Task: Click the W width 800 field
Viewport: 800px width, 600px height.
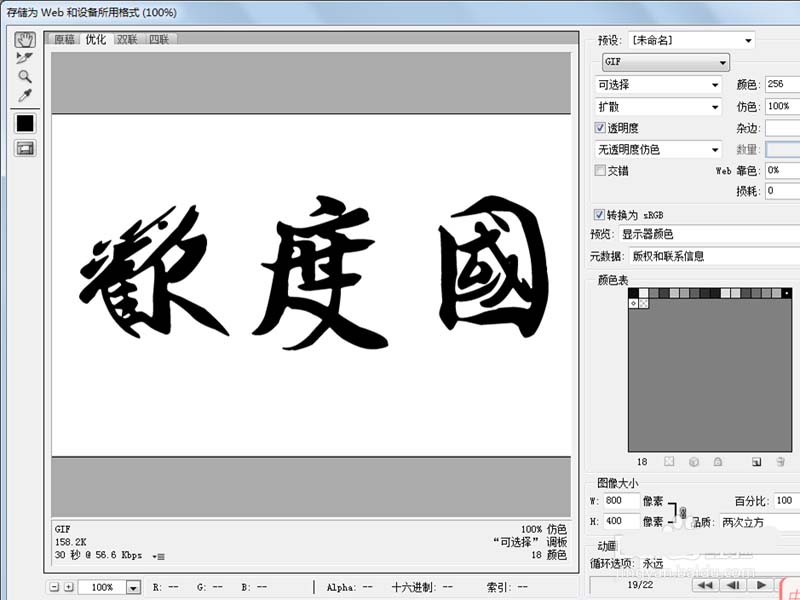Action: 621,501
